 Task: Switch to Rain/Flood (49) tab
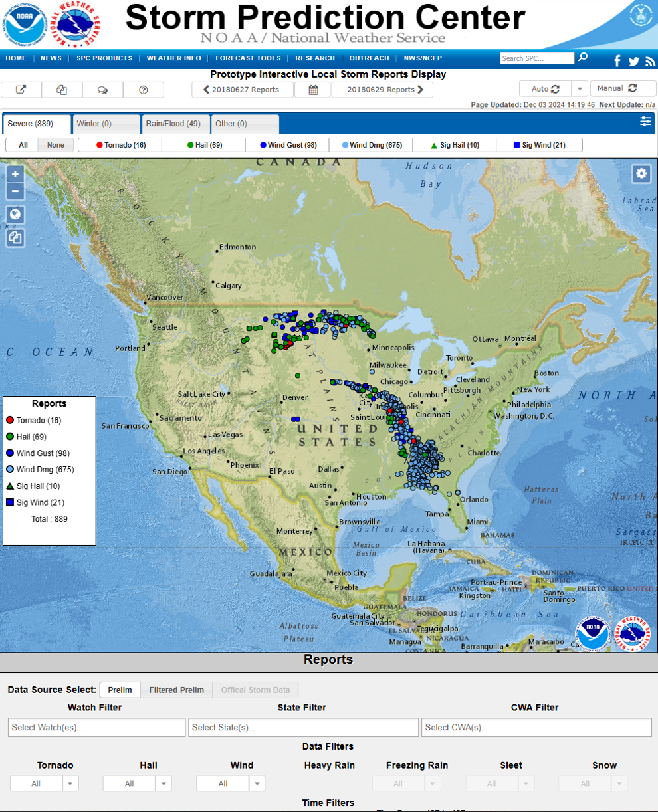(x=175, y=124)
